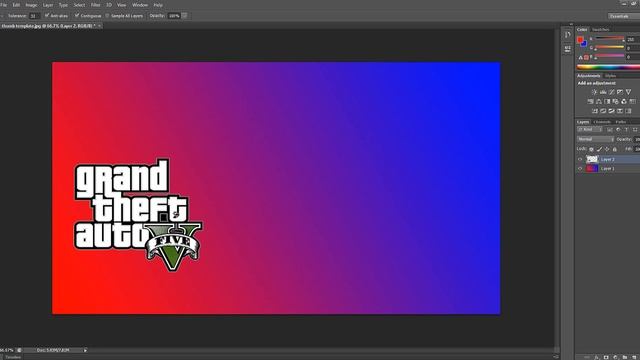This screenshot has width=640, height=360.
Task: Create a new layer group
Action: click(x=625, y=357)
